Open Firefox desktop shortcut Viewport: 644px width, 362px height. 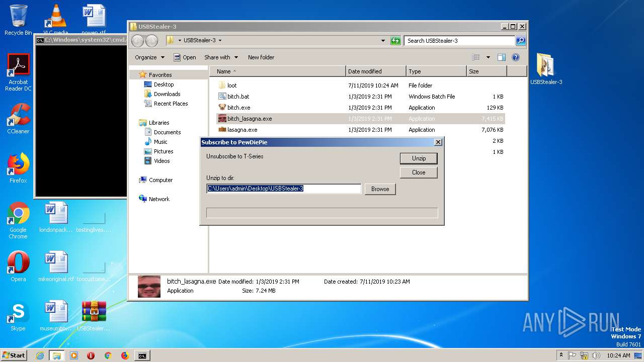18,168
